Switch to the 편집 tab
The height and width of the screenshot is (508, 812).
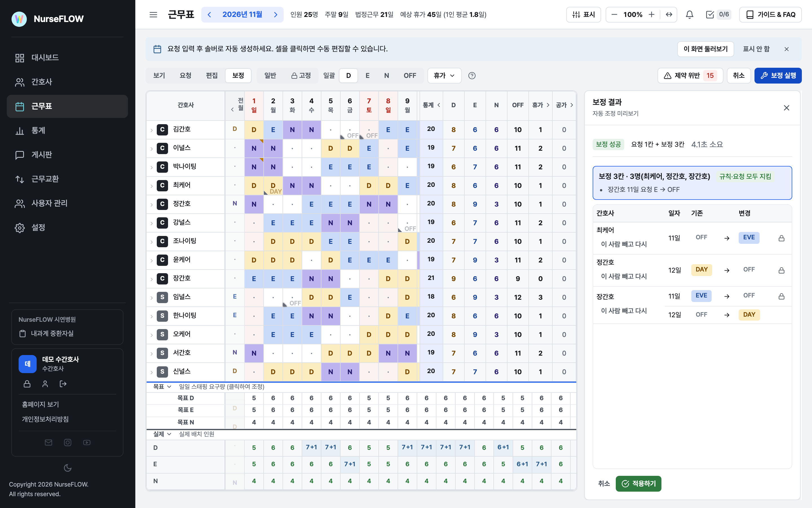click(x=212, y=76)
